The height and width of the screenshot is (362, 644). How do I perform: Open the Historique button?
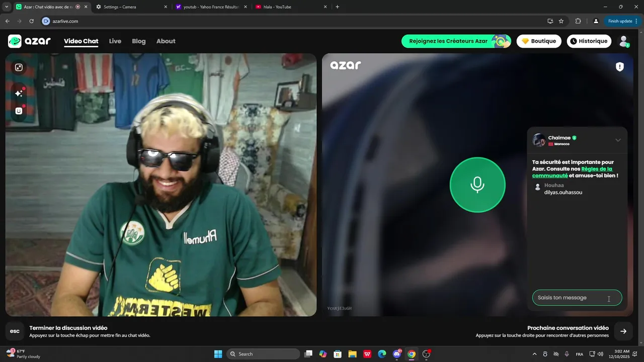tap(589, 41)
